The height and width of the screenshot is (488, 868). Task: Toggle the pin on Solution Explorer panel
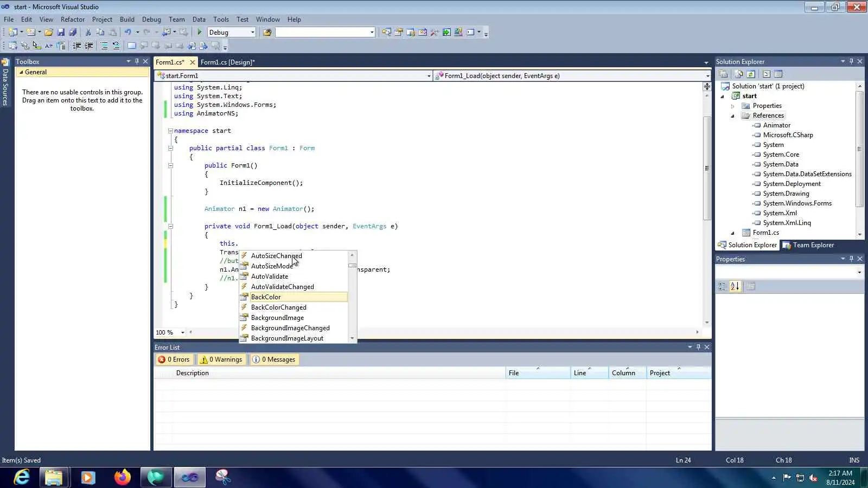[x=851, y=61]
